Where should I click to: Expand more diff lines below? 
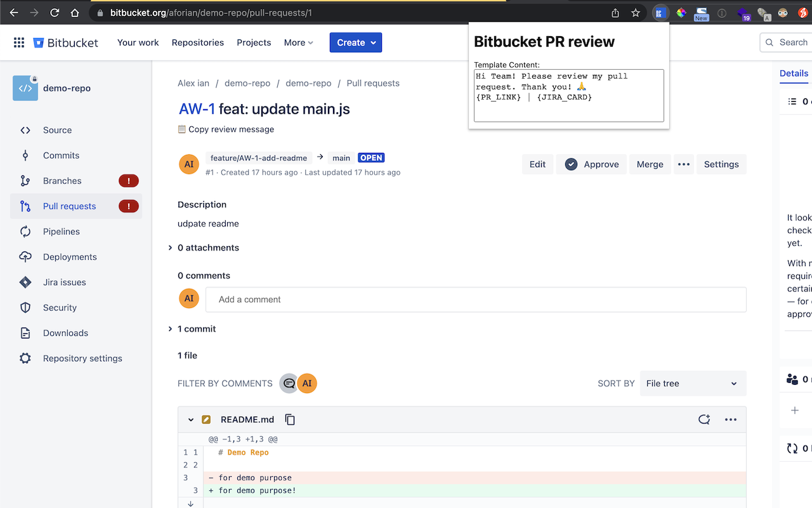(x=190, y=504)
